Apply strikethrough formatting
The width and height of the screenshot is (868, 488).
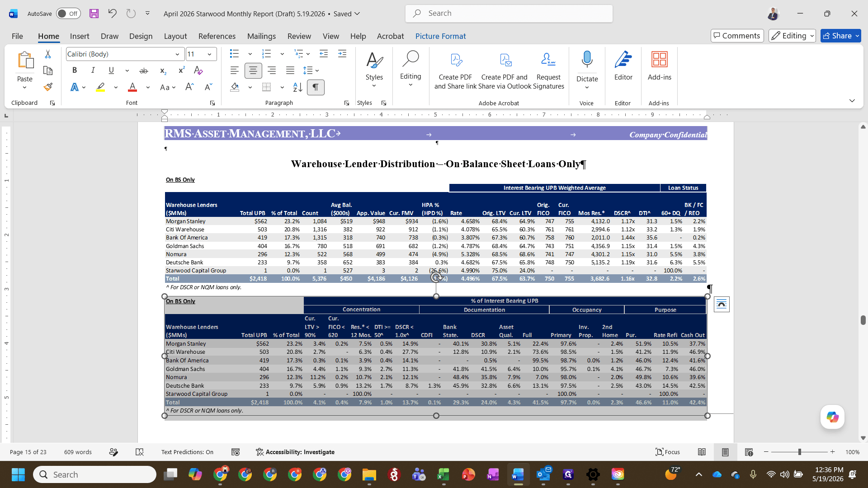[x=144, y=70]
